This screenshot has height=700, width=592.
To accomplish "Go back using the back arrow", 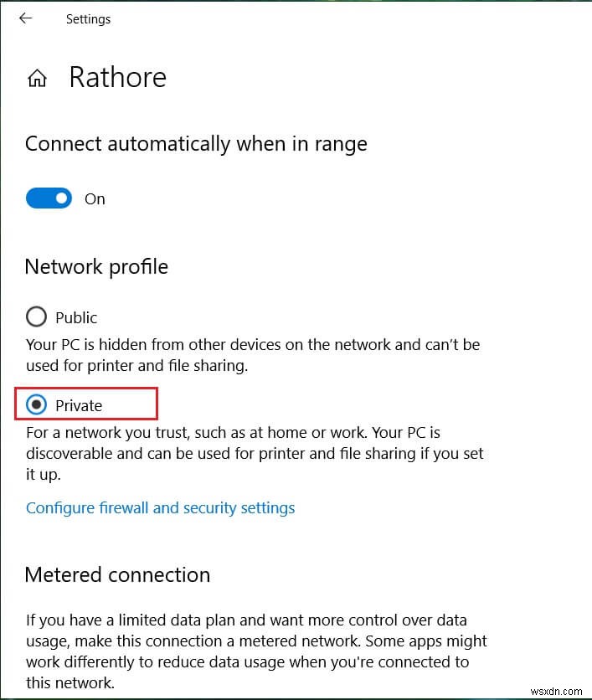I will [25, 18].
